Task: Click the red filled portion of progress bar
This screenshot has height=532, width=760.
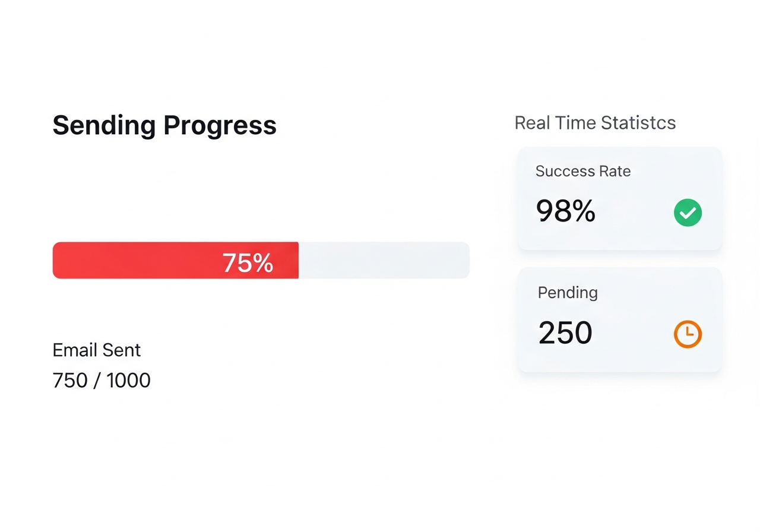Action: [175, 260]
